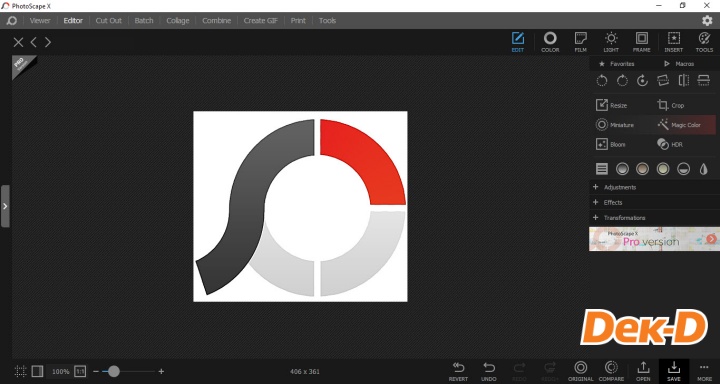
Task: Click the PhotoScape home logo icon
Action: point(12,21)
